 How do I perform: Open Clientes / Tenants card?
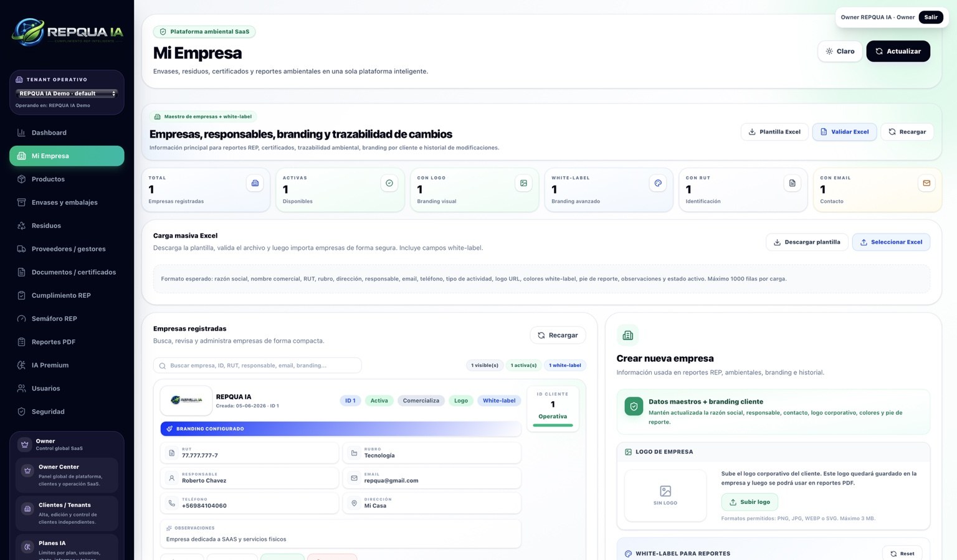point(67,513)
